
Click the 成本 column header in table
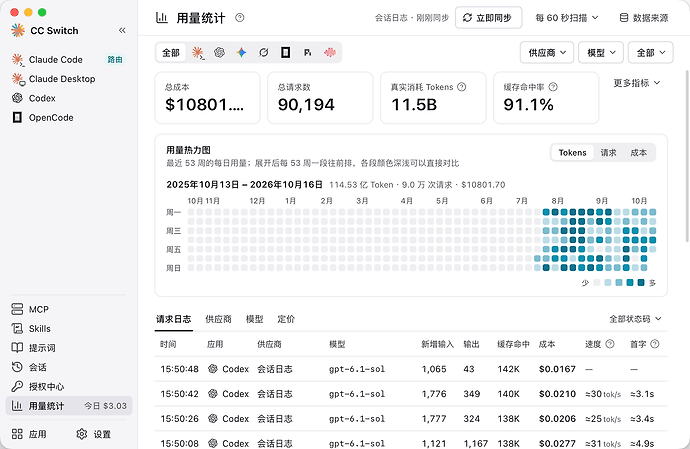point(547,344)
